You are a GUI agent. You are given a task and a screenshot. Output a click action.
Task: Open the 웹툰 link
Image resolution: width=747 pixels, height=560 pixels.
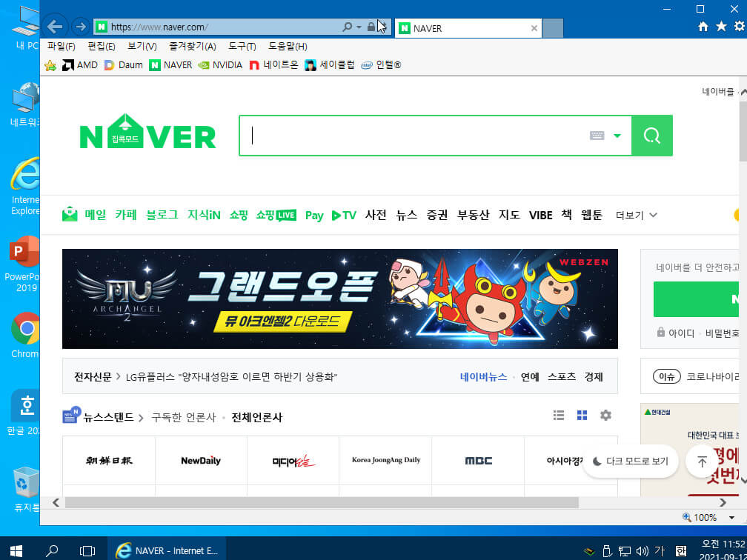(591, 216)
